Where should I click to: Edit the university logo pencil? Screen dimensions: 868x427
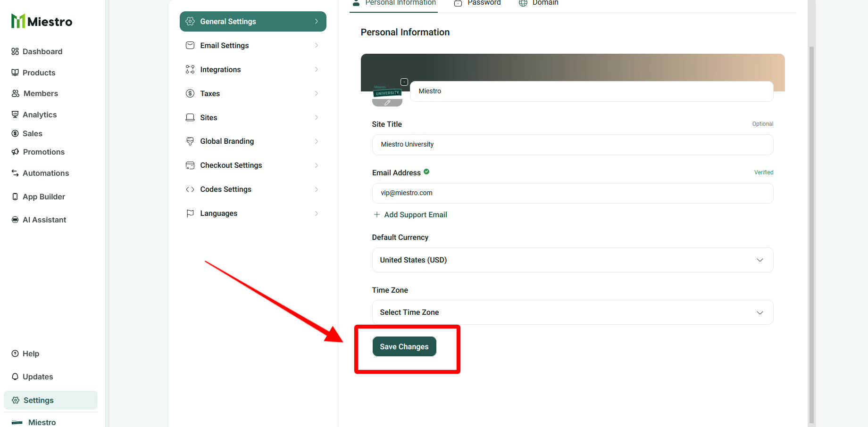(387, 102)
